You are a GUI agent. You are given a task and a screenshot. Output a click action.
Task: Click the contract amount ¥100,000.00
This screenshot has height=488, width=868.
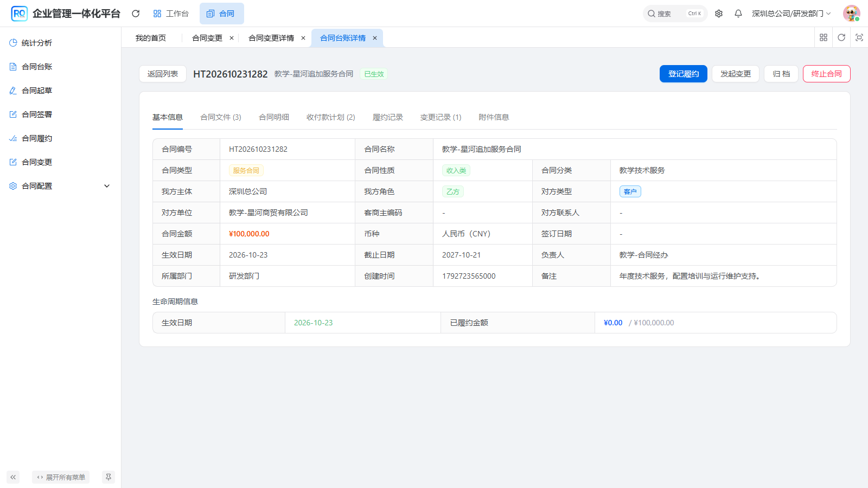click(x=249, y=234)
